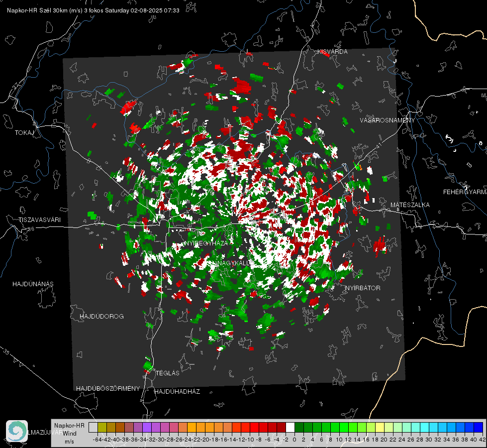Click the VÁSÁROSNAMÉNY city label
Viewport: 487px width, 448px height.
point(388,120)
